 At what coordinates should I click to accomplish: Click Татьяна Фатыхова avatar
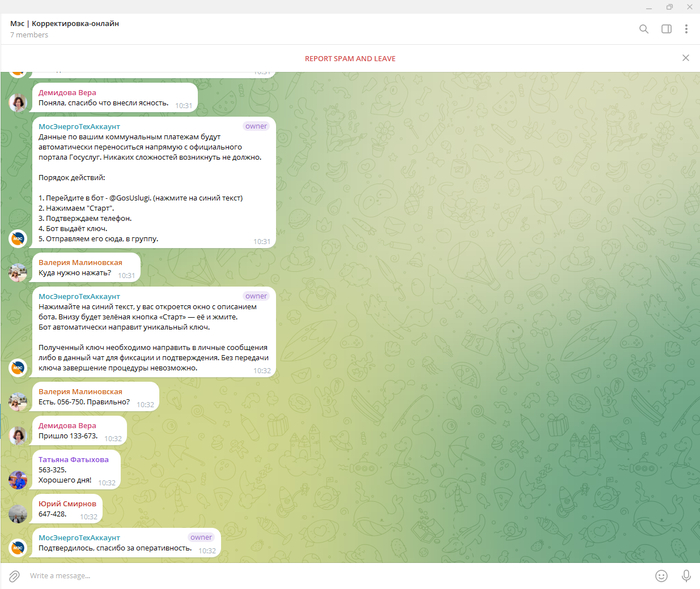[x=18, y=480]
